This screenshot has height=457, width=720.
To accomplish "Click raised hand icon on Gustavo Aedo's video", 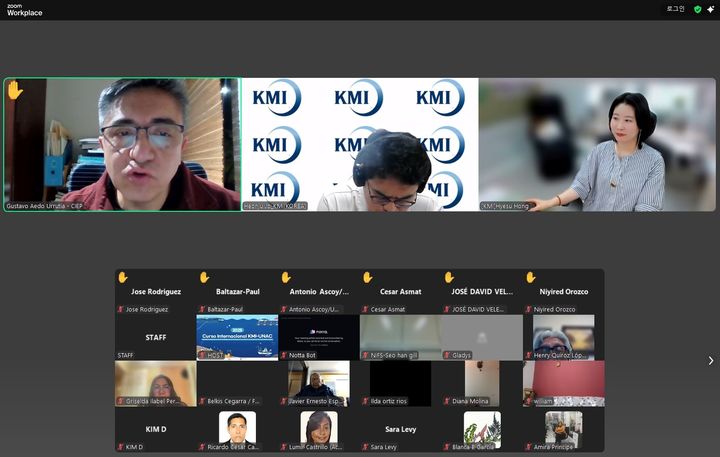I will [14, 90].
